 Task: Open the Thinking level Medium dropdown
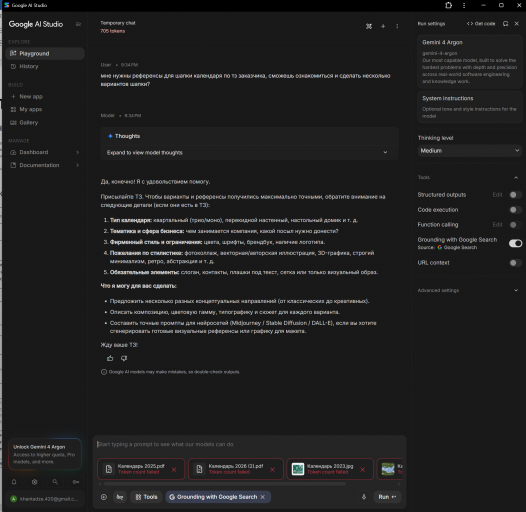[470, 151]
